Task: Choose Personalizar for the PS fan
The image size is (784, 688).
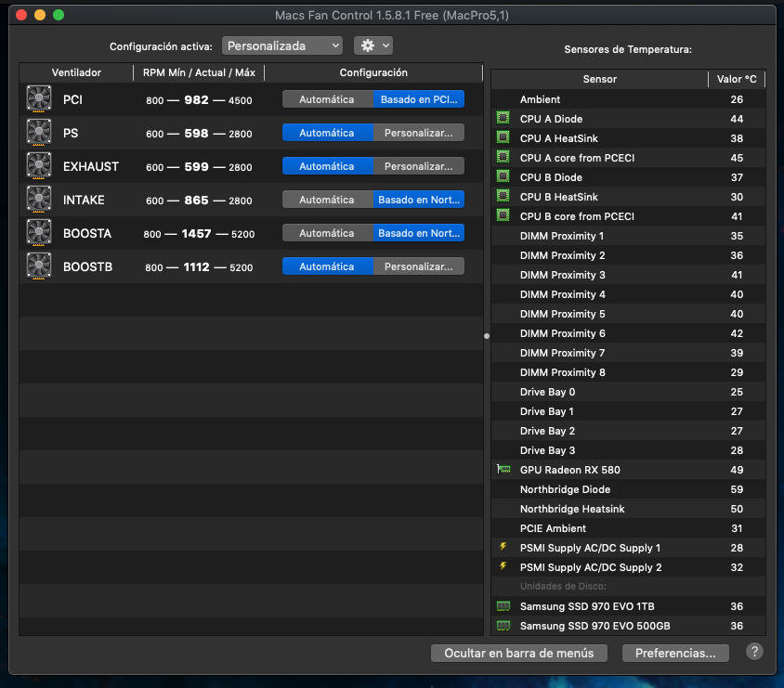Action: click(418, 133)
